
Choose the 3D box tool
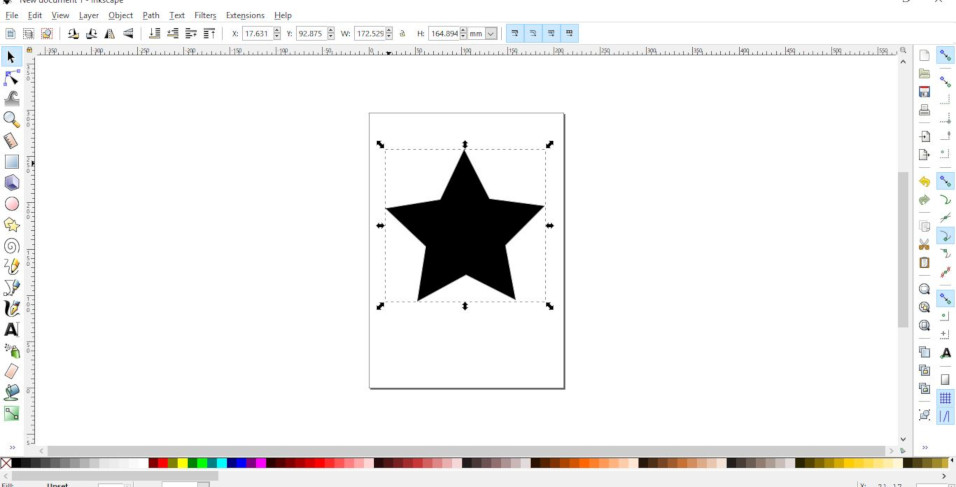coord(11,182)
